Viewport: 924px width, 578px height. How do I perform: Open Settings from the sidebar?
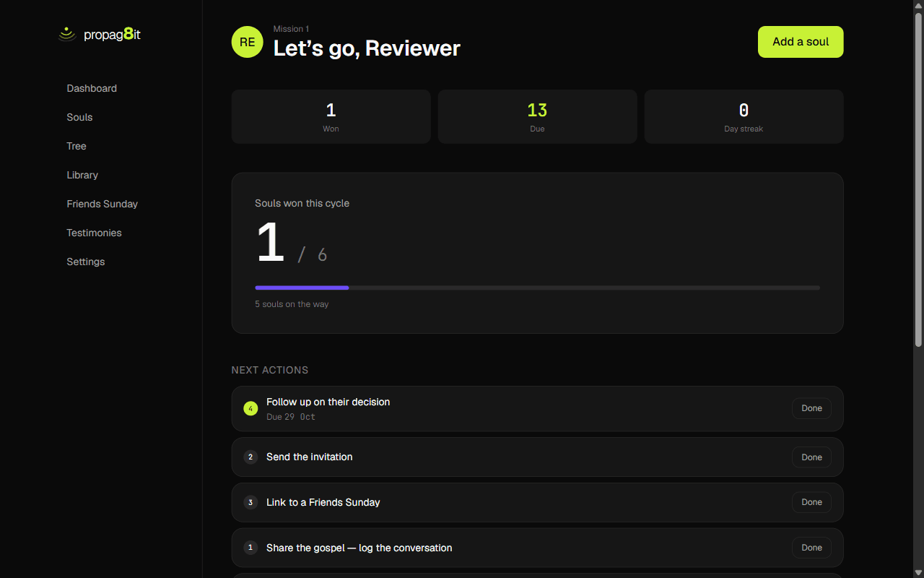86,262
